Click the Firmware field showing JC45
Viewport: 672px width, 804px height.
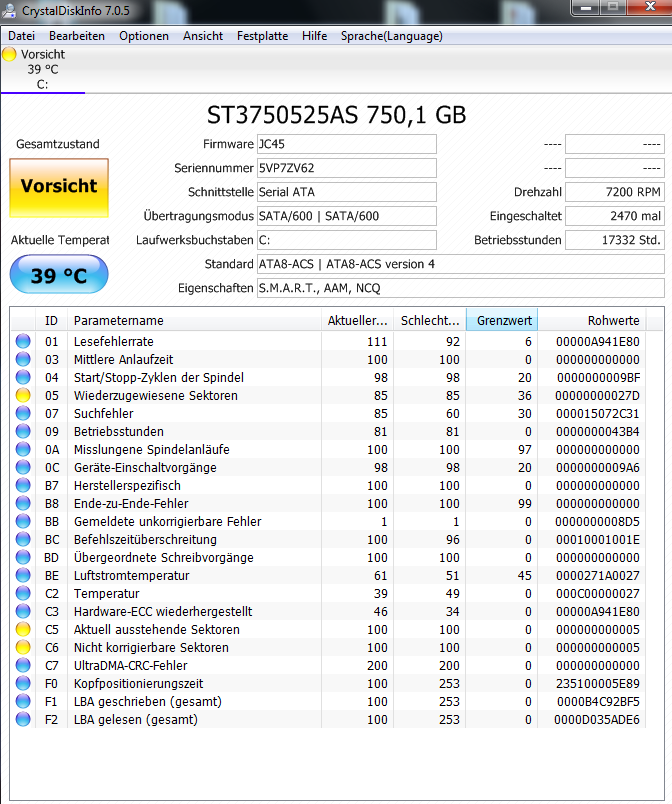pos(347,144)
